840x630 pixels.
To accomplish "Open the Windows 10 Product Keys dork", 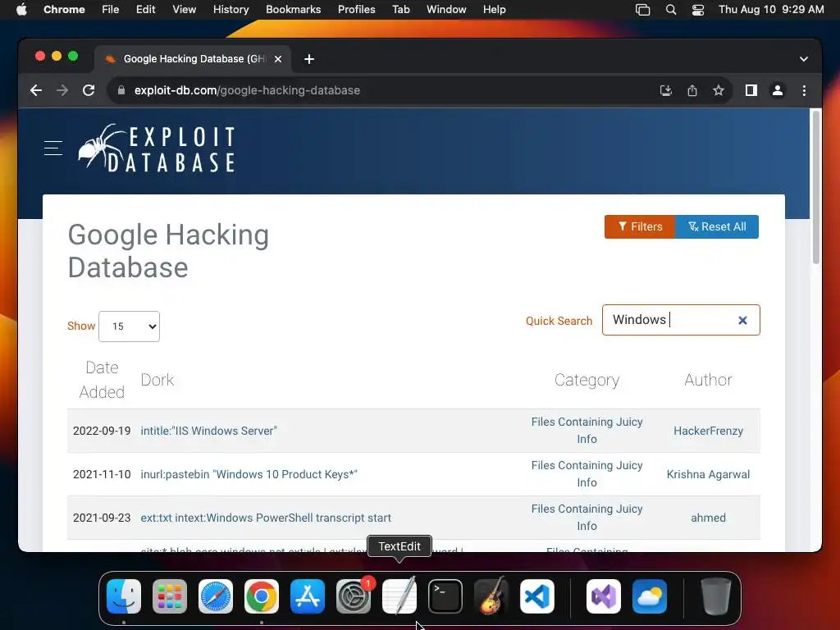I will [249, 474].
